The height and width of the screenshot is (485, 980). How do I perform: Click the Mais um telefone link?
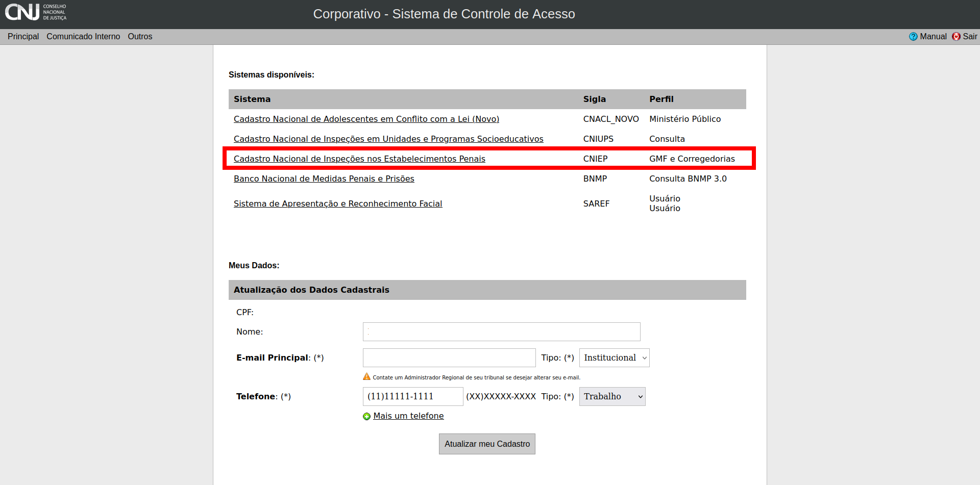[x=408, y=416]
